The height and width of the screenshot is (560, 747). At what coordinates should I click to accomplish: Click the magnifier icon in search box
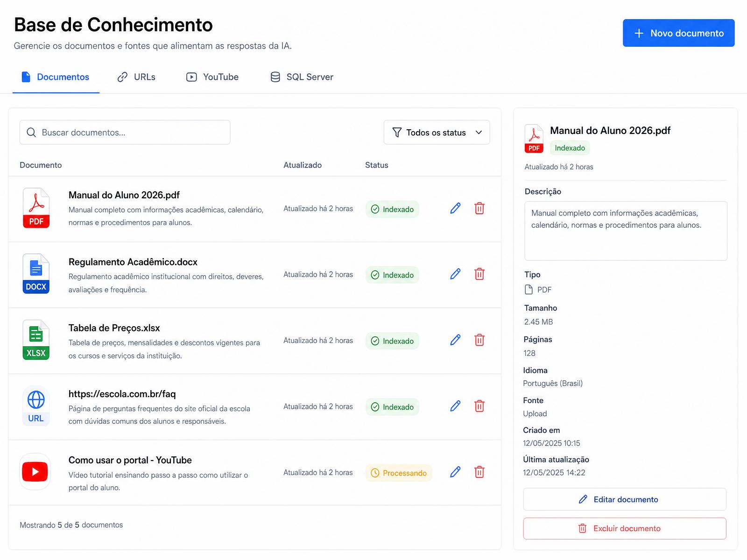click(31, 133)
